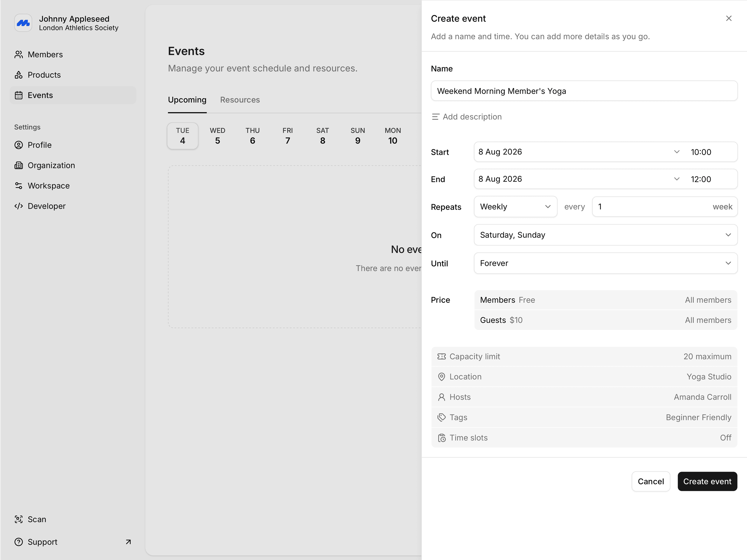Viewport: 747px width, 560px height.
Task: Click the repeat interval week field
Action: pos(665,207)
